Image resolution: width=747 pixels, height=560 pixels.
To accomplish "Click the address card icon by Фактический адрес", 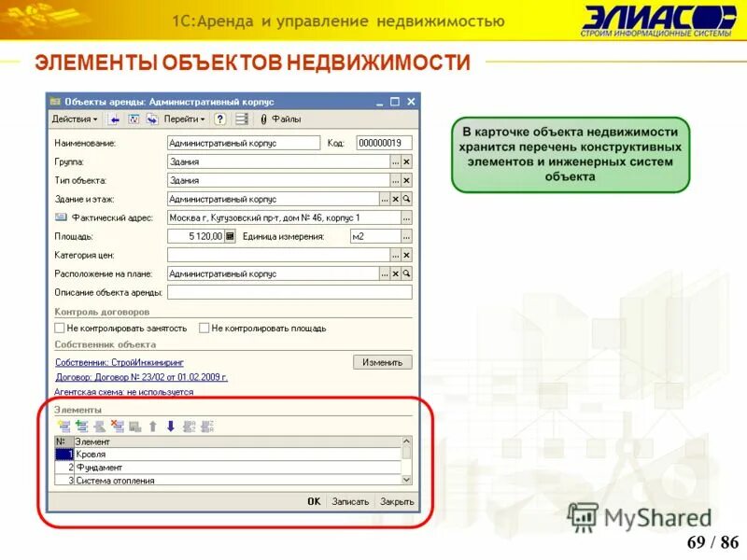I will point(61,217).
